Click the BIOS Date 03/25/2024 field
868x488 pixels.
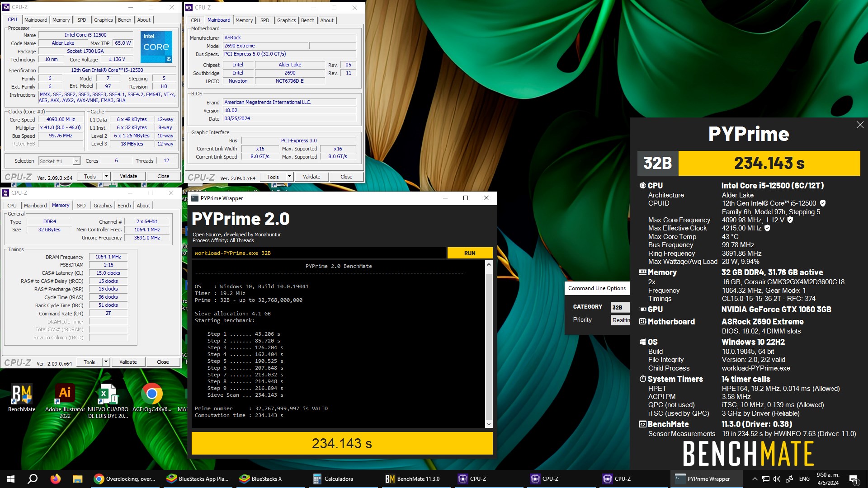tap(290, 119)
